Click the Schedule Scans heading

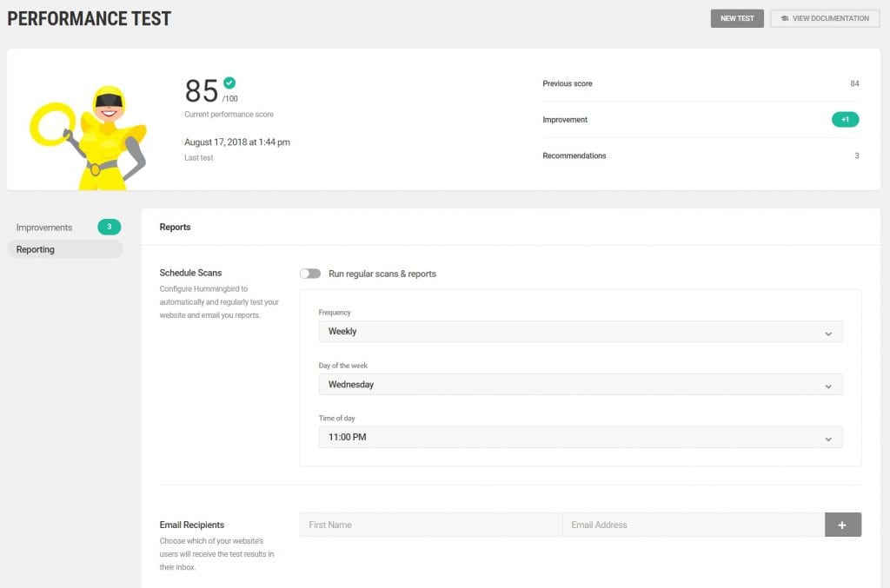point(190,273)
